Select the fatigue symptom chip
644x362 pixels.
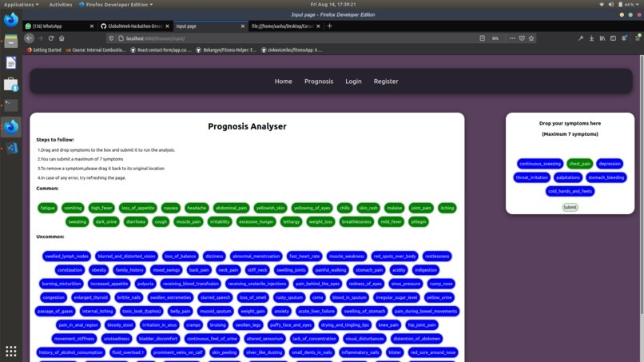coord(47,208)
